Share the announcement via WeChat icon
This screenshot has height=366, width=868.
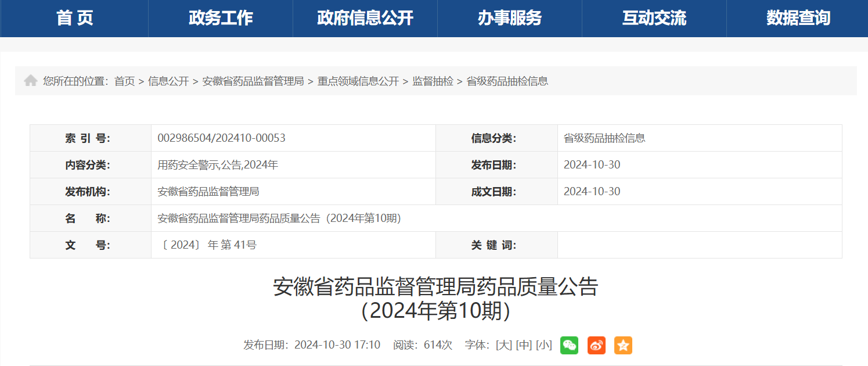[569, 345]
